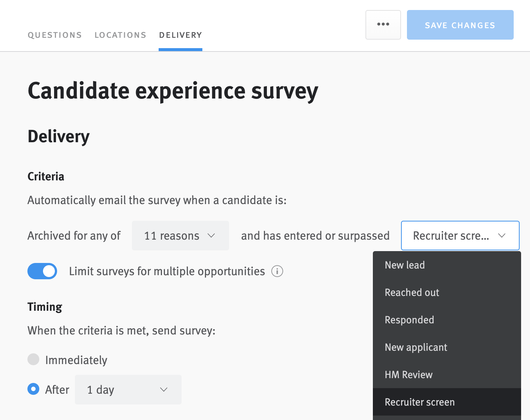
Task: Collapse the Recruiter screen stage dropdown
Action: [x=460, y=236]
